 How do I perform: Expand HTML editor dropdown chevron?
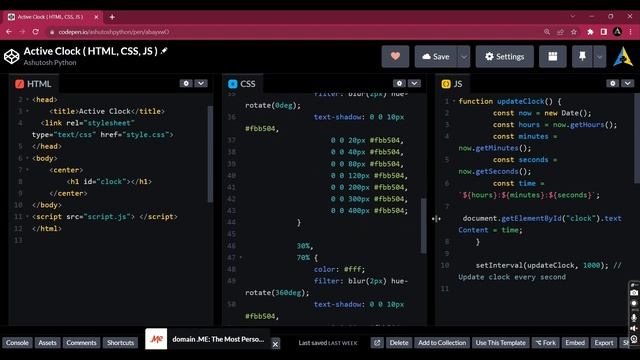201,83
